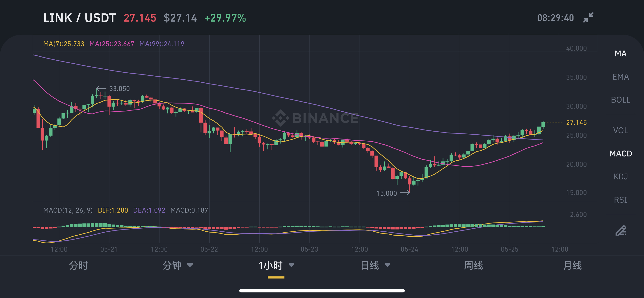644x298 pixels.
Task: Click the 08:29:40 clock text
Action: click(555, 18)
